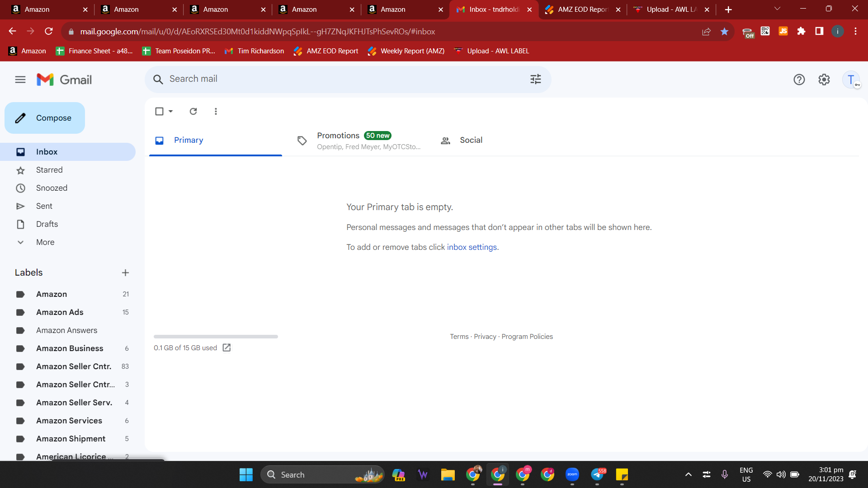
Task: Bookmark this page with star icon
Action: 725,32
